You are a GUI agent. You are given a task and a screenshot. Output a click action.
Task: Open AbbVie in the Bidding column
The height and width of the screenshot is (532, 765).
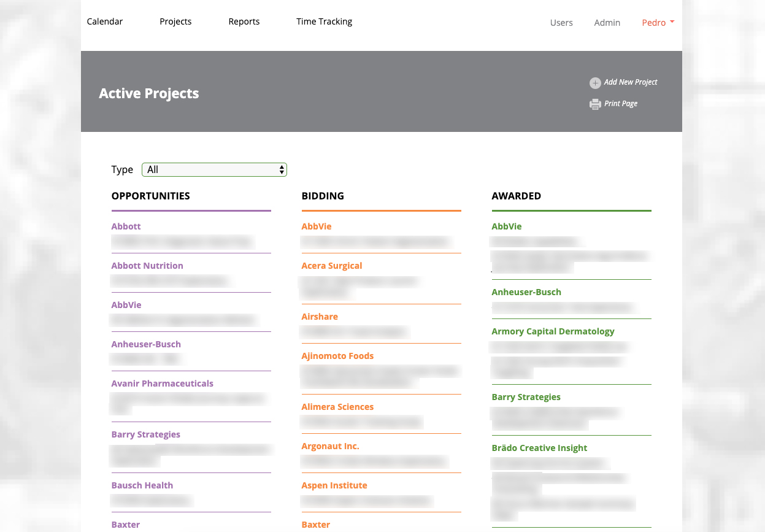point(317,226)
